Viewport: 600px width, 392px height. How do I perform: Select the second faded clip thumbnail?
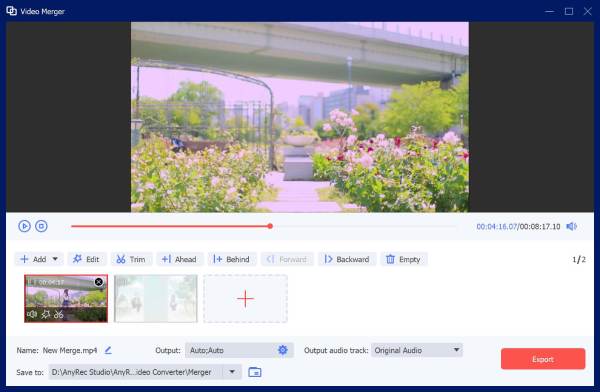[156, 299]
